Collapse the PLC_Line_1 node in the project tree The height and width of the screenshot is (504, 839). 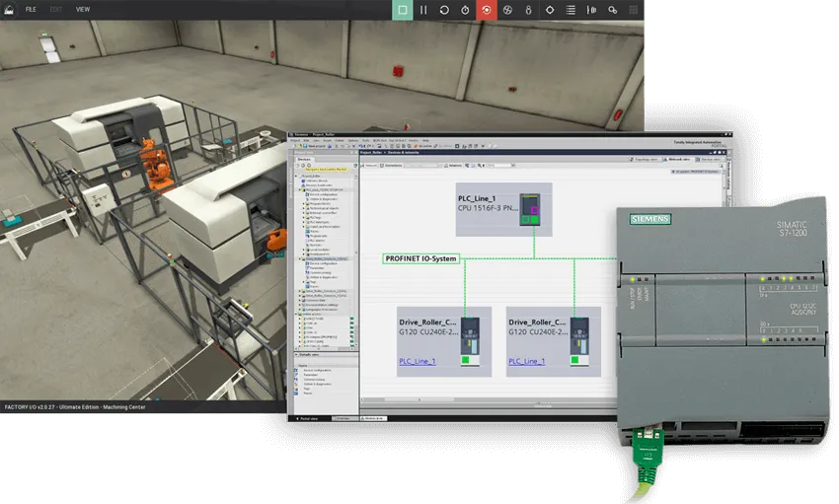(300, 189)
